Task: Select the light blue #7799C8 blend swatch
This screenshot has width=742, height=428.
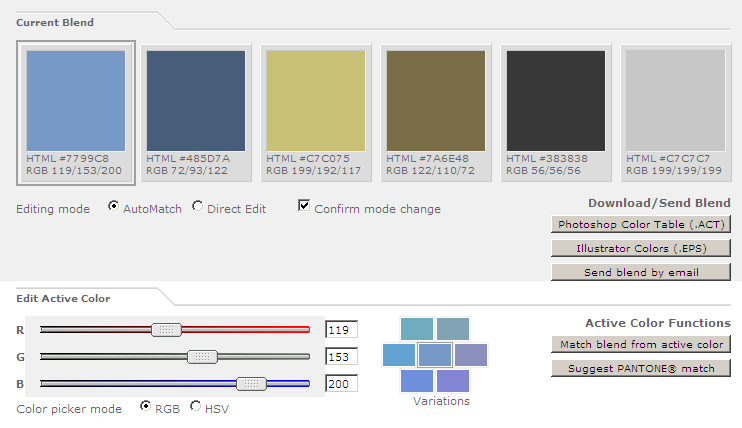Action: pyautogui.click(x=76, y=101)
